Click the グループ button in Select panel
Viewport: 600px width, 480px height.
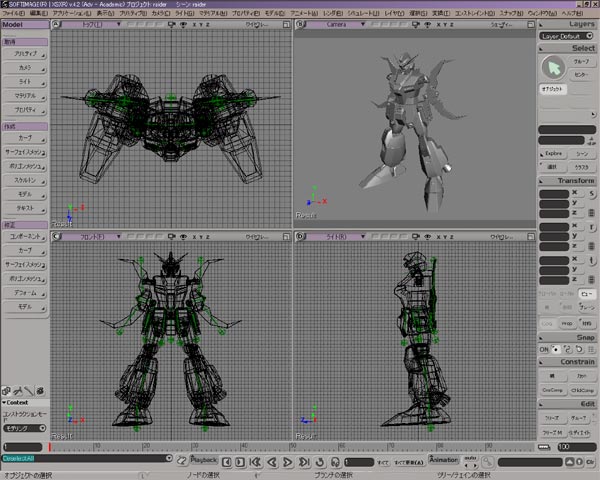582,61
